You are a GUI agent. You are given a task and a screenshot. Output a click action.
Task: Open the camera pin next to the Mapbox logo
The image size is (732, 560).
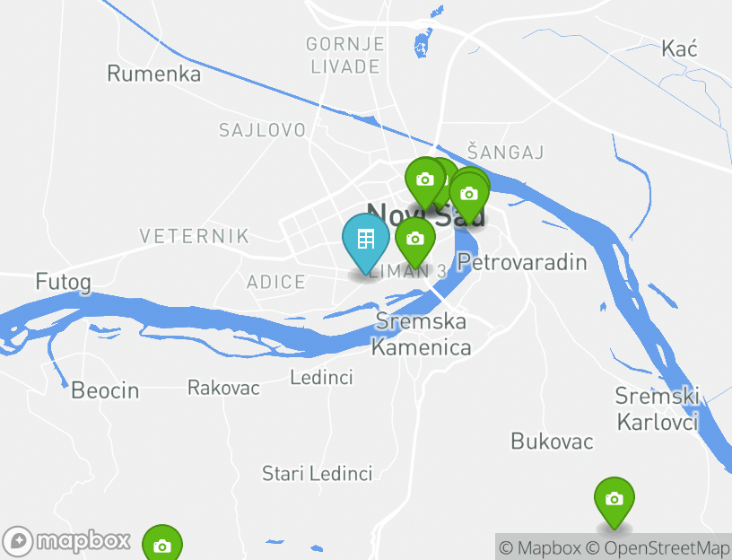[x=162, y=544]
